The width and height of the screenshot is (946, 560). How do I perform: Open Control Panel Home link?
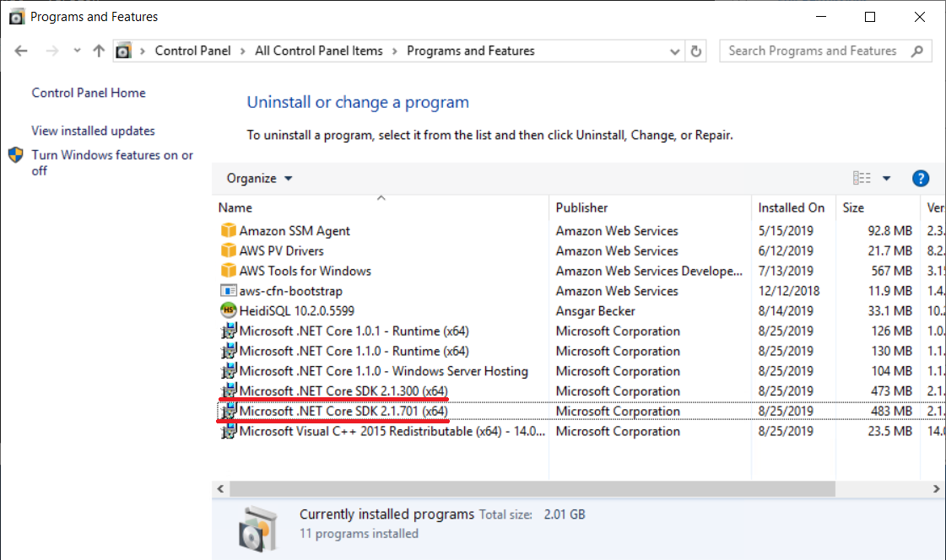[x=89, y=93]
